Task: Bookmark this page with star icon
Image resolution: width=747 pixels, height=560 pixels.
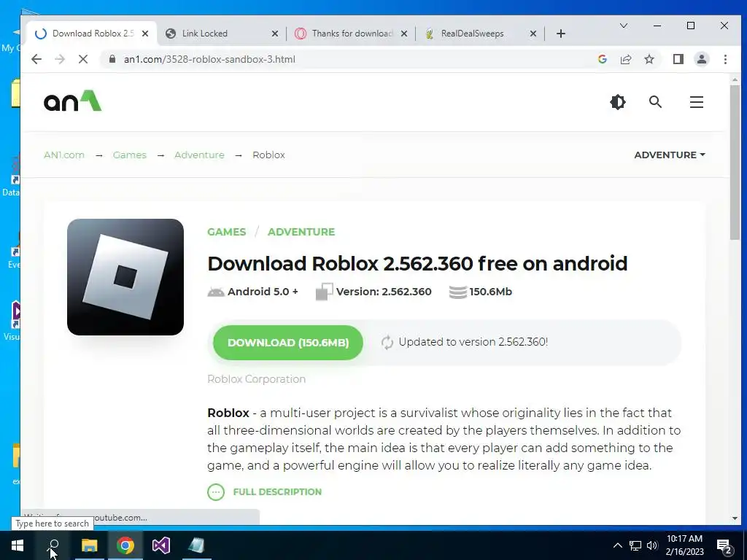Action: (649, 59)
